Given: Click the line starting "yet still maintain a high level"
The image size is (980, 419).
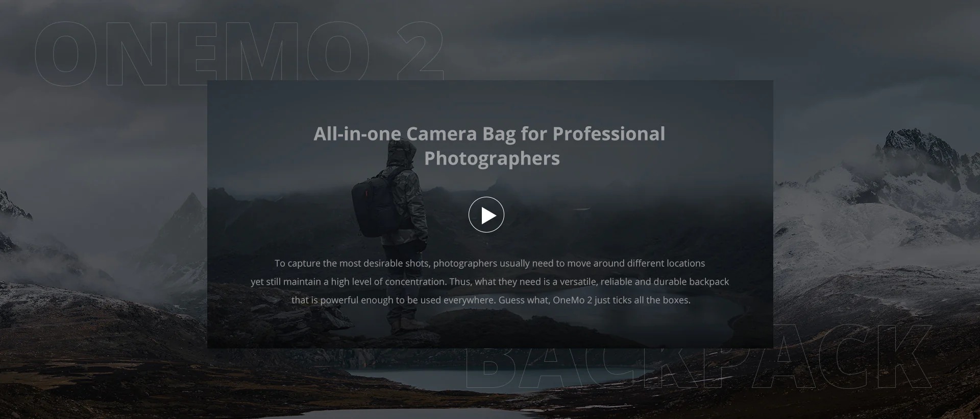Looking at the screenshot, I should pos(489,282).
